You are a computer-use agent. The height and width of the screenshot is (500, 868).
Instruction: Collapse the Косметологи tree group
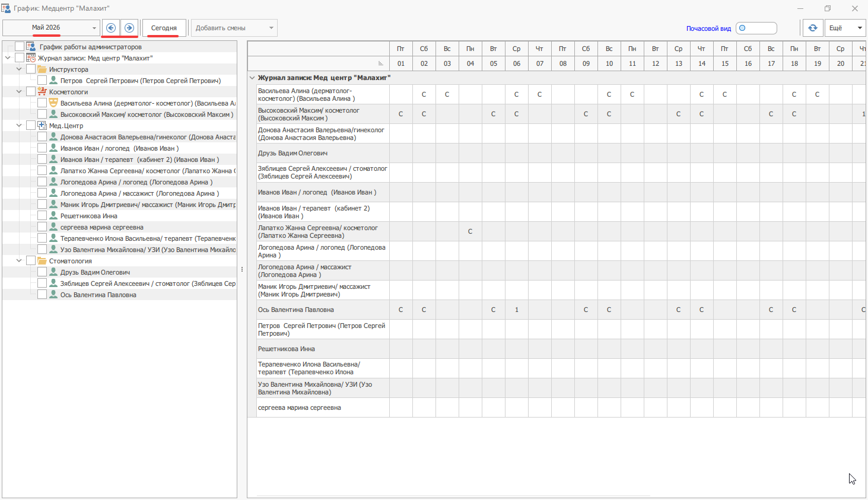pyautogui.click(x=19, y=92)
